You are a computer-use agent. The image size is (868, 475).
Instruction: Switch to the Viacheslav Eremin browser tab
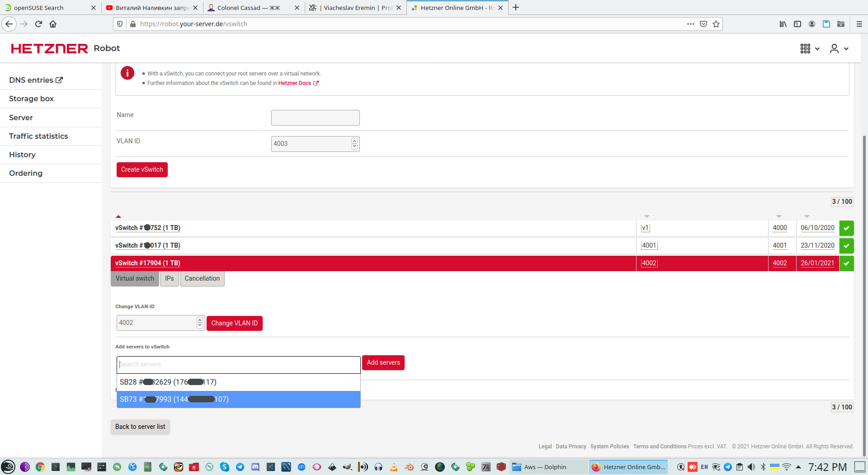click(355, 8)
